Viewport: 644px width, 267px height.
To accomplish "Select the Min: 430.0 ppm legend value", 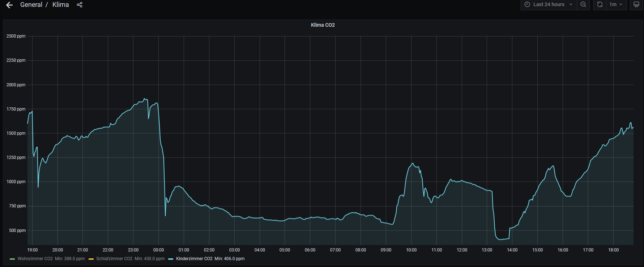I will [x=150, y=259].
